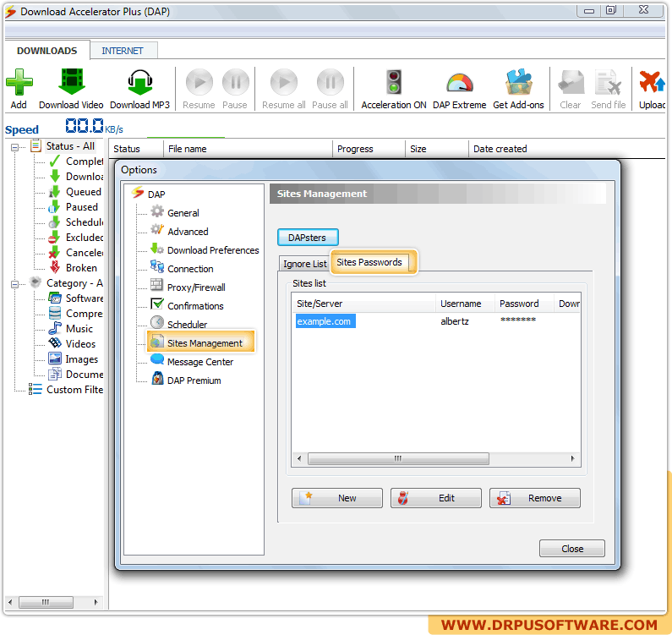Select Software category
The height and width of the screenshot is (635, 672).
tap(76, 298)
